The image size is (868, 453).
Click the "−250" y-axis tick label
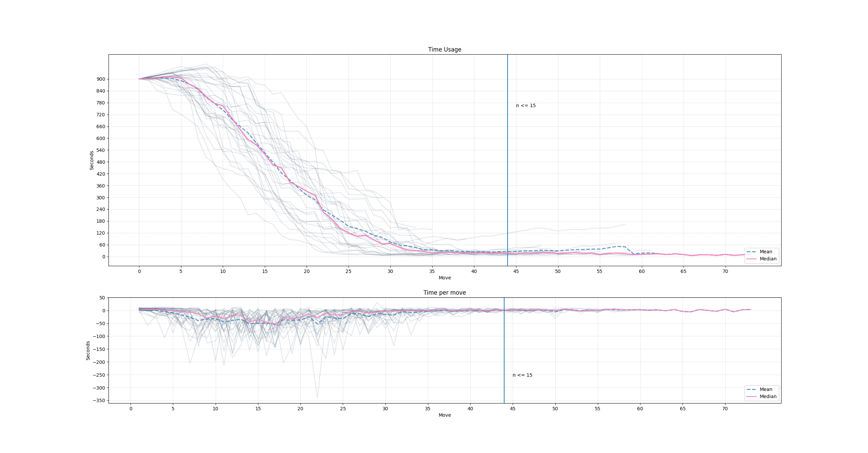coord(99,375)
